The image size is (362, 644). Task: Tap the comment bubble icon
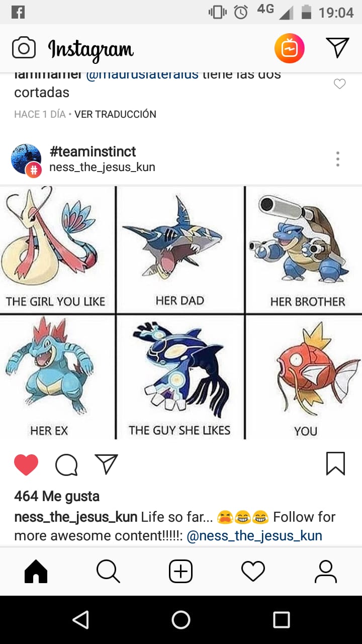[66, 464]
